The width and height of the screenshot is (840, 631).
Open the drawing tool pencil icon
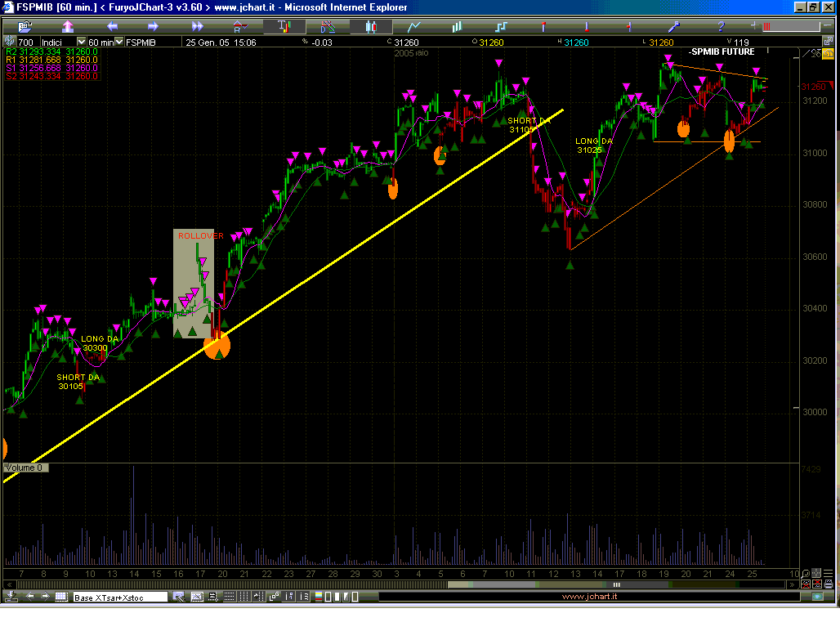(x=674, y=26)
